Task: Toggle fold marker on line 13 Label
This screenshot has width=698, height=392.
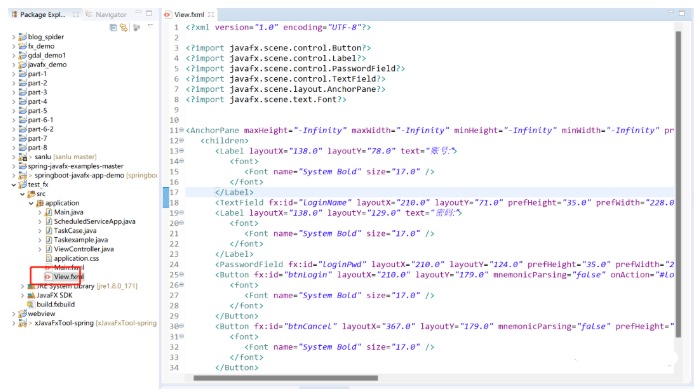Action: (x=181, y=151)
